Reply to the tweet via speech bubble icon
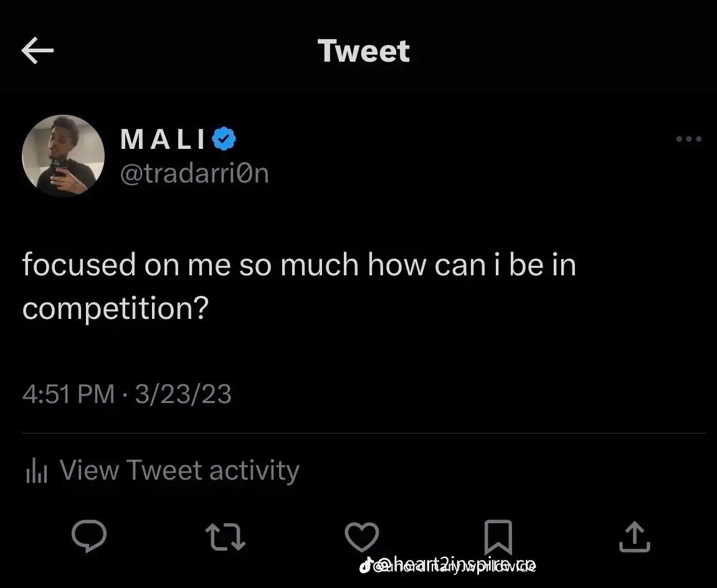The height and width of the screenshot is (588, 717). [89, 536]
